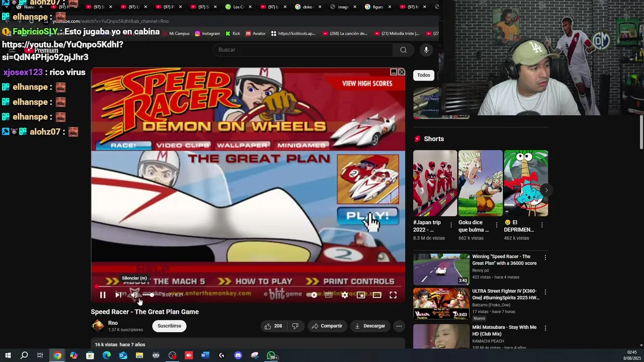Image resolution: width=644 pixels, height=362 pixels.
Task: Open options for El DEPRIMEN short
Action: tap(542, 225)
